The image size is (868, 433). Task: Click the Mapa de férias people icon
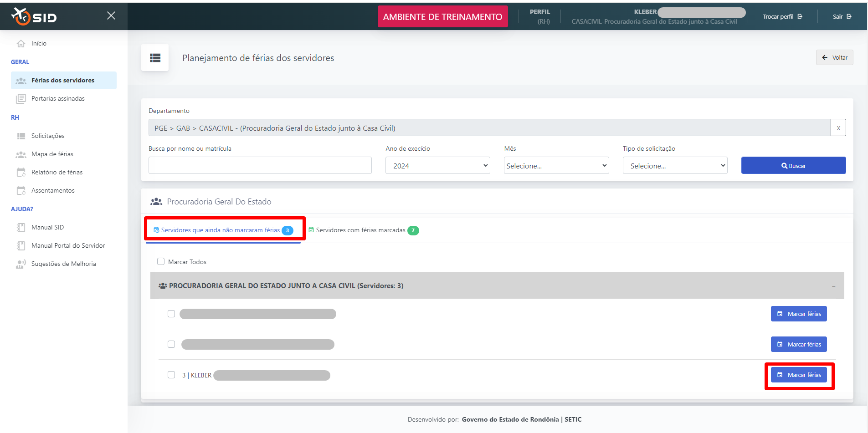[x=21, y=154]
